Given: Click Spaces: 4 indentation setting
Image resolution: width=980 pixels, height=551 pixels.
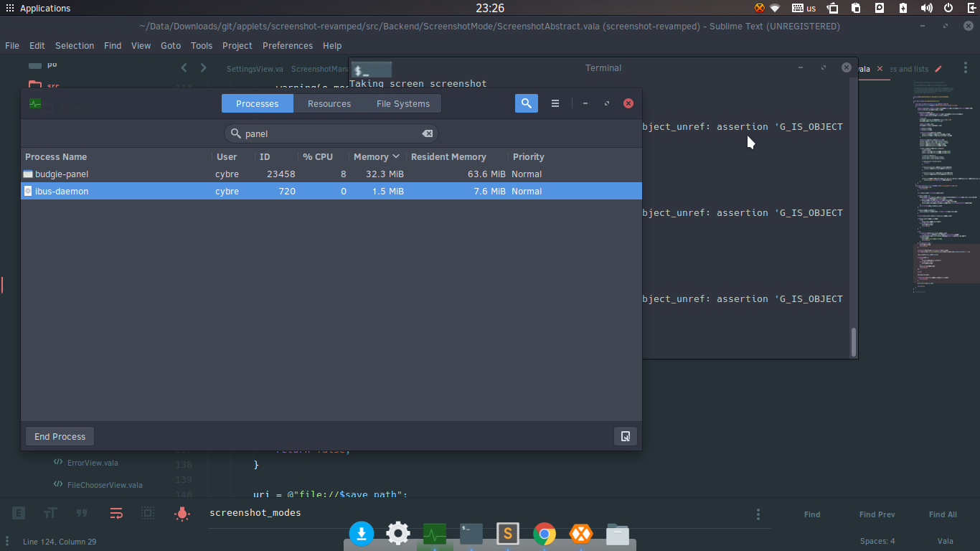Looking at the screenshot, I should coord(877,541).
